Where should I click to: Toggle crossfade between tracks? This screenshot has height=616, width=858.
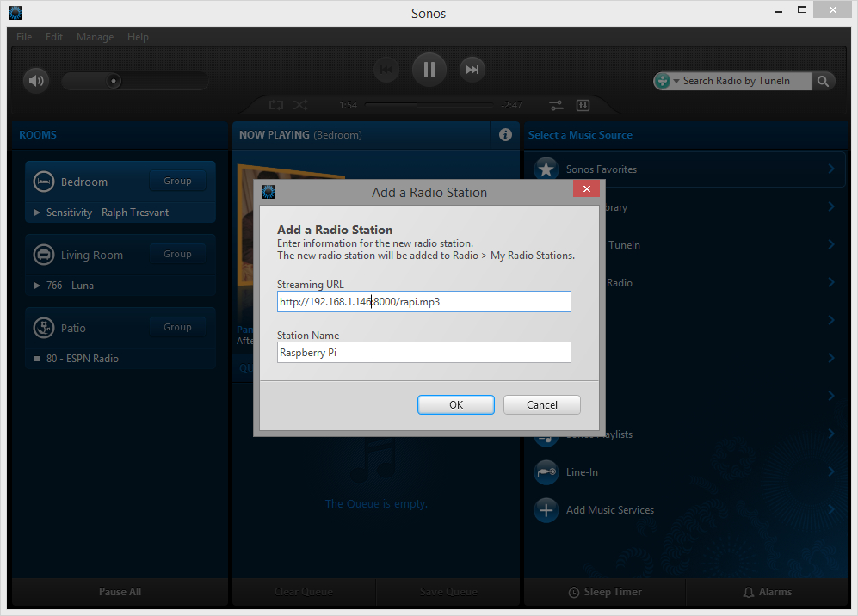point(557,105)
